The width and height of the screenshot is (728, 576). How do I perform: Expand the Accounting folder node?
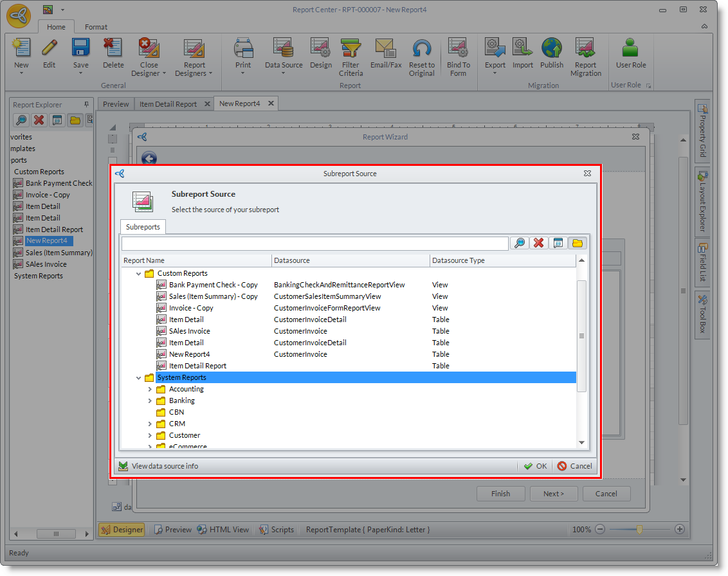pos(150,389)
